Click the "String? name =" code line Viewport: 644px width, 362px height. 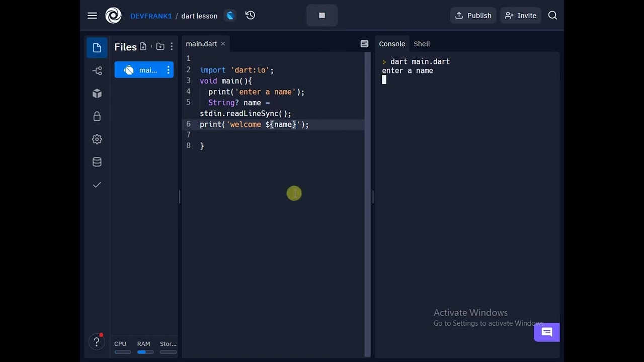[239, 103]
